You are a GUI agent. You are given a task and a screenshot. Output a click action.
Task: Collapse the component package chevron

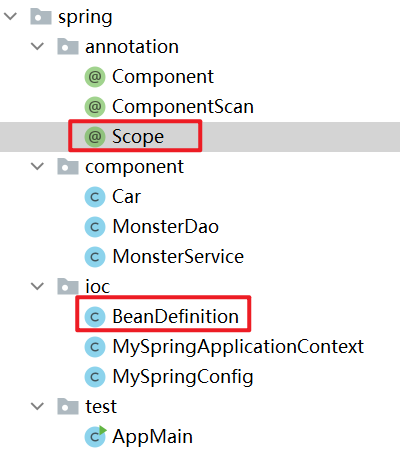(37, 166)
